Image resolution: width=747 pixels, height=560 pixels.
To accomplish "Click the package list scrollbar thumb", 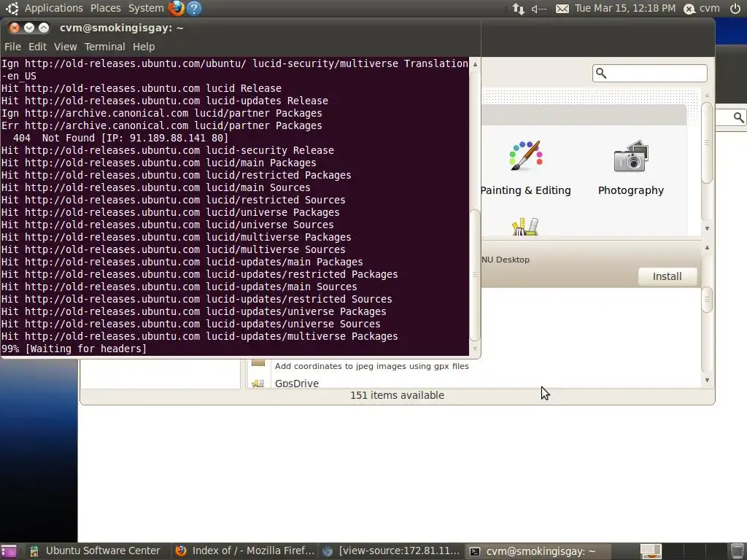I will pos(707,300).
